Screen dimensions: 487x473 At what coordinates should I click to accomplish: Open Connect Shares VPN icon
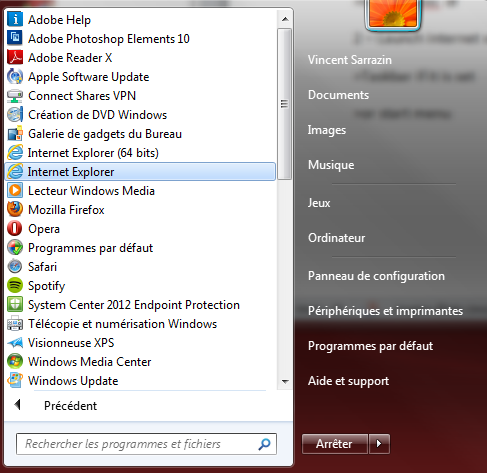click(15, 95)
